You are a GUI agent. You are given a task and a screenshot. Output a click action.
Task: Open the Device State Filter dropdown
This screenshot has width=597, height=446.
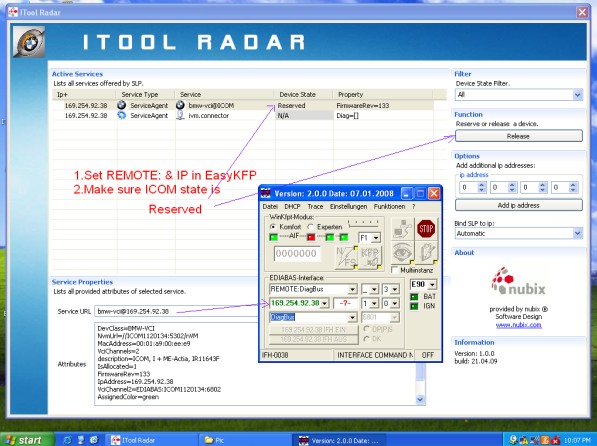(x=519, y=94)
